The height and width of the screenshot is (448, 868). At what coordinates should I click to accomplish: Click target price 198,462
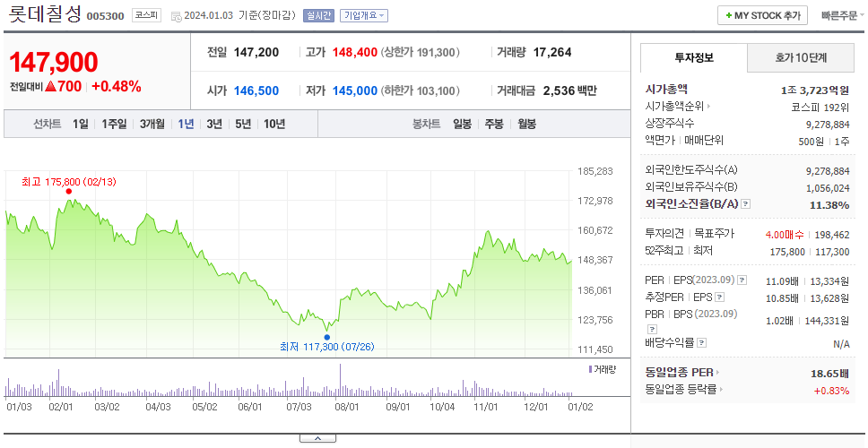click(x=831, y=235)
